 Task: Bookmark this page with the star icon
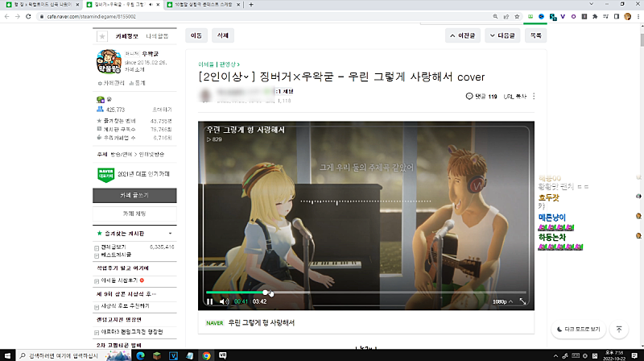point(517,16)
